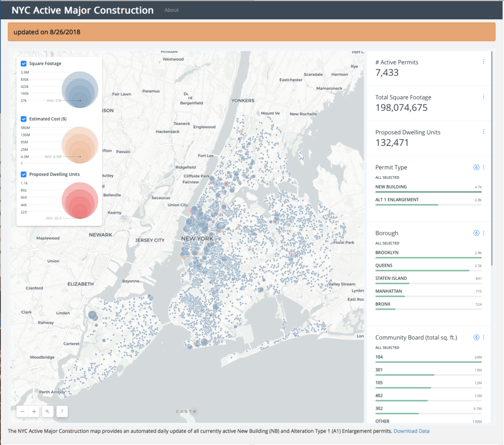Open Total Square Footage widget options menu
The width and height of the screenshot is (504, 445).
click(483, 96)
